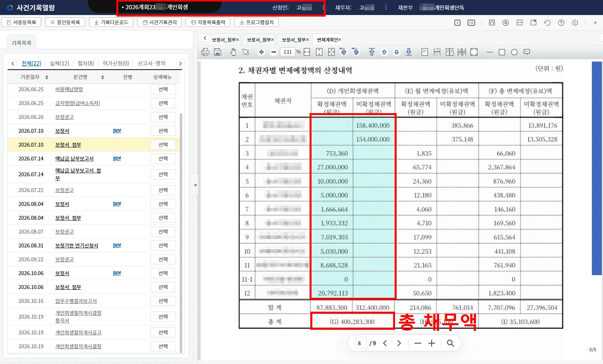Click the 기록다운로드 button
Viewport: 603px width, 364px height.
(x=111, y=22)
